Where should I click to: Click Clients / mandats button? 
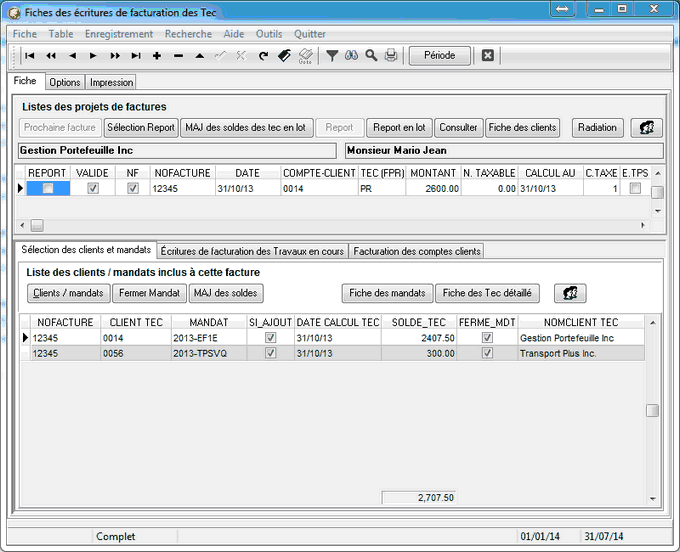point(68,293)
